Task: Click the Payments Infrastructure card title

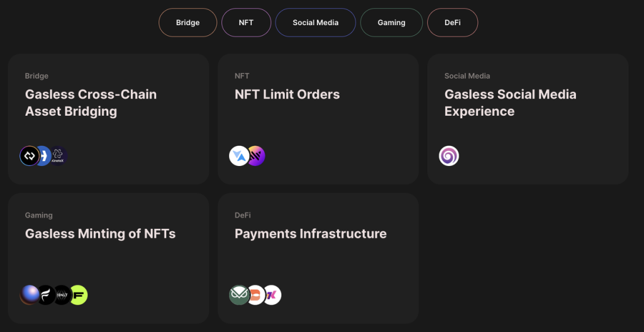Action: click(310, 234)
